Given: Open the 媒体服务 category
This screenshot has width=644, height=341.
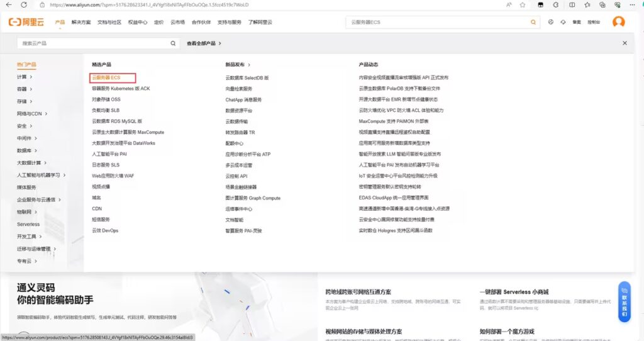Looking at the screenshot, I should (26, 187).
